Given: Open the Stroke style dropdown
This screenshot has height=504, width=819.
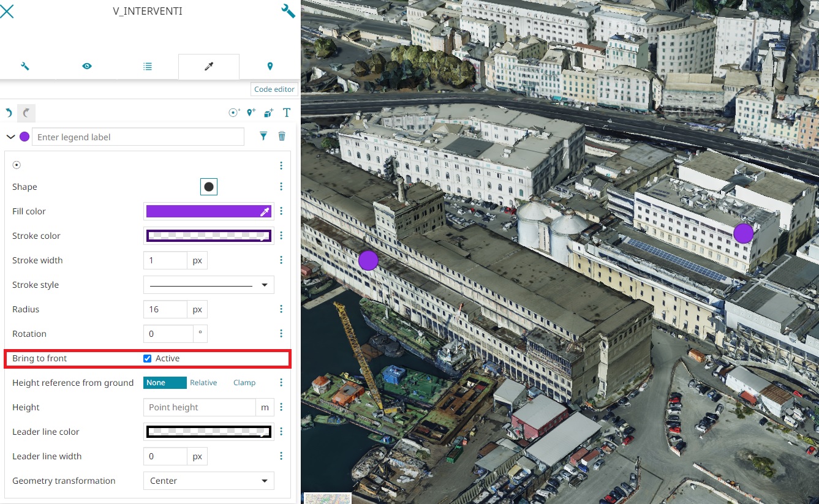Looking at the screenshot, I should [x=208, y=285].
